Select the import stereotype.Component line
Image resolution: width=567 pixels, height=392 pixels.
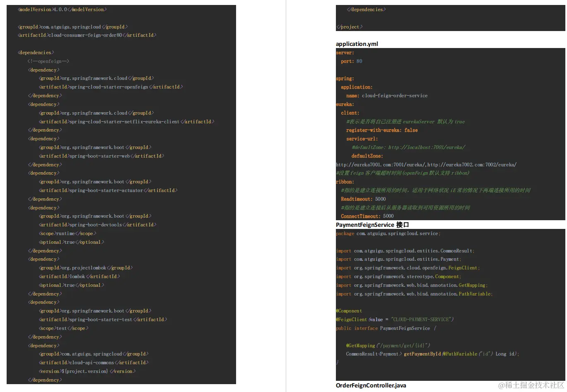pyautogui.click(x=398, y=277)
